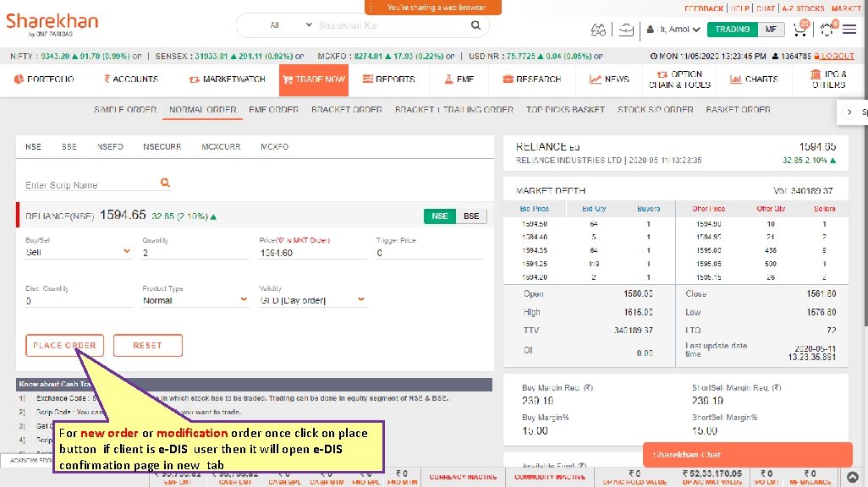Click the Feedback link
This screenshot has height=487, width=868.
pos(704,8)
